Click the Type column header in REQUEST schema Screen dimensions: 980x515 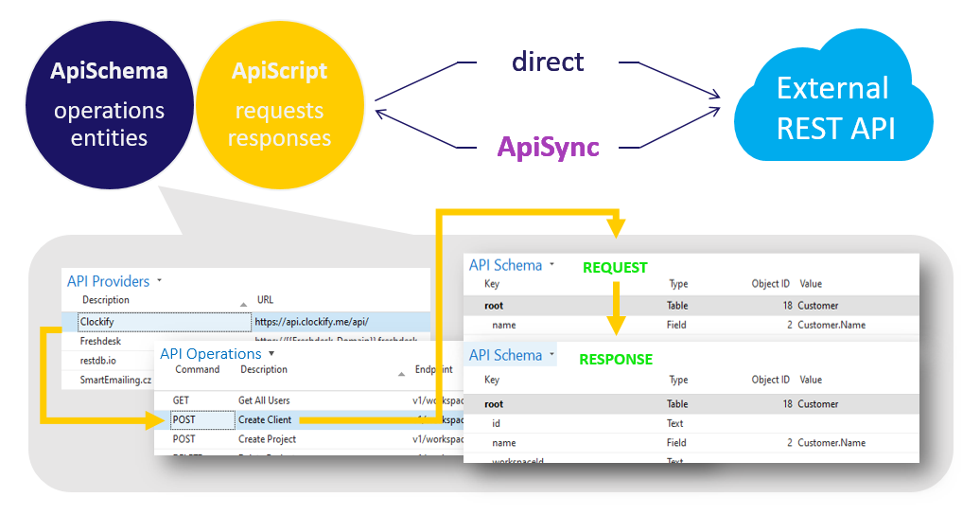[x=678, y=283]
